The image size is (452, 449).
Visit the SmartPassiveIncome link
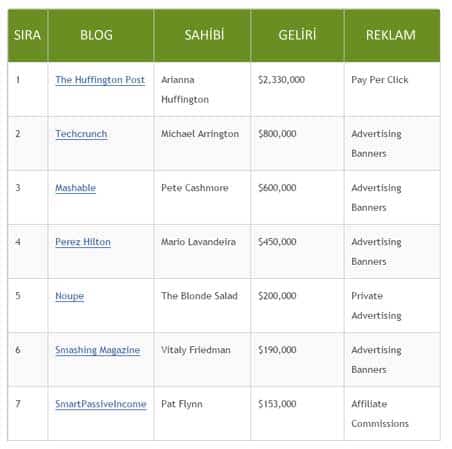(x=101, y=404)
